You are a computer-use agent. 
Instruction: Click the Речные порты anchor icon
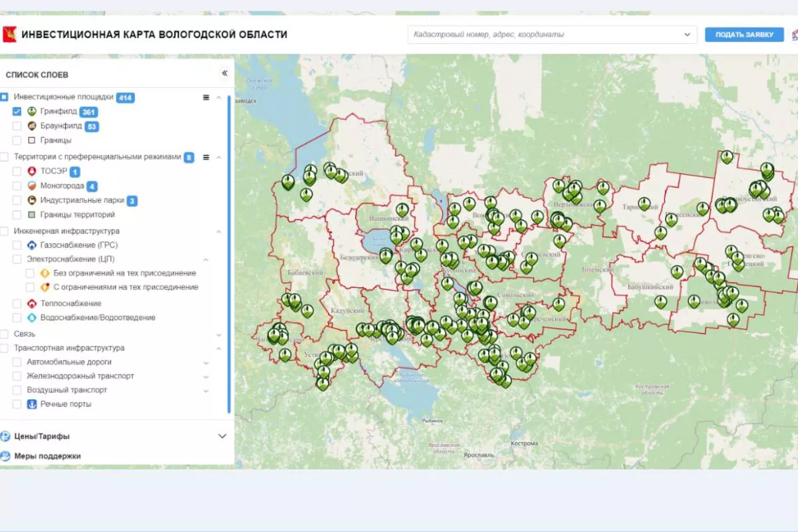[32, 404]
